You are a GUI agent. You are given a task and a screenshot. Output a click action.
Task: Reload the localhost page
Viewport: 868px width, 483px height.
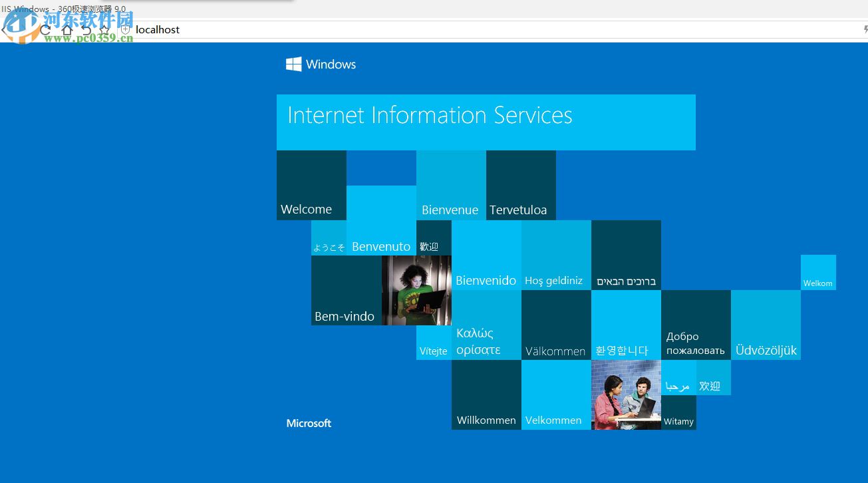point(46,30)
